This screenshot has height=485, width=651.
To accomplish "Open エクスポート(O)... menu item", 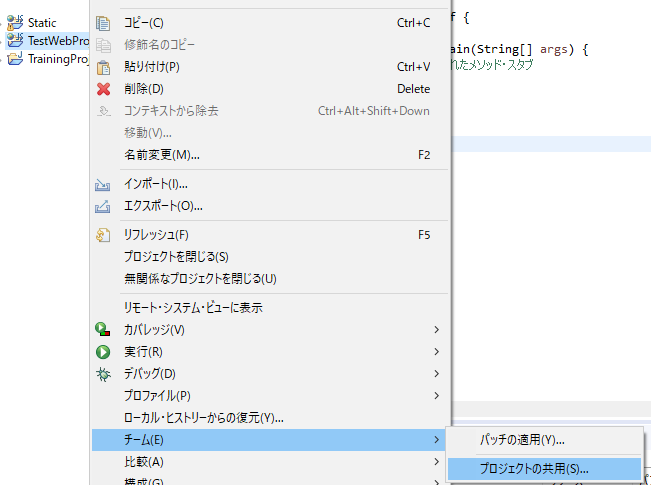I will coord(270,206).
